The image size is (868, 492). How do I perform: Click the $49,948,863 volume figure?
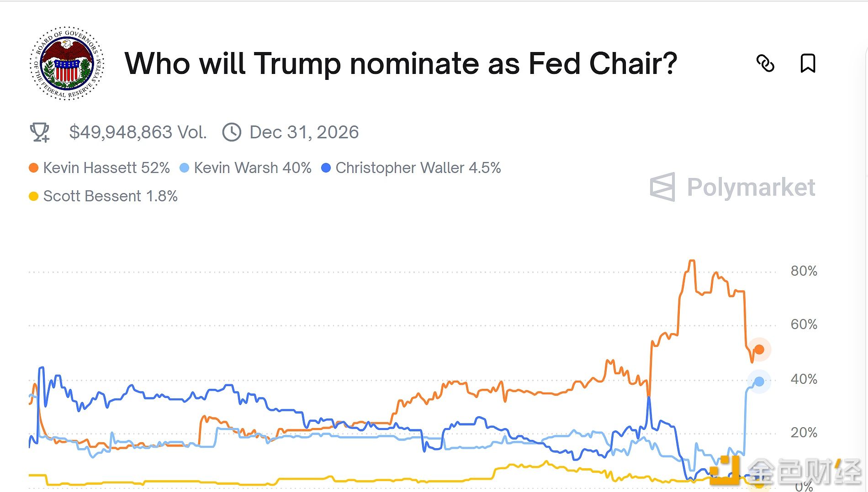point(138,132)
